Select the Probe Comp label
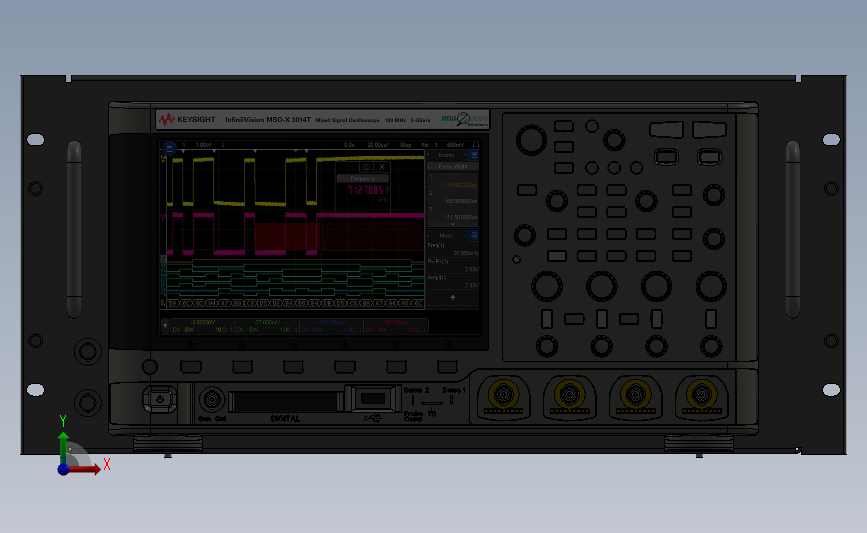This screenshot has width=867, height=533. coord(413,416)
